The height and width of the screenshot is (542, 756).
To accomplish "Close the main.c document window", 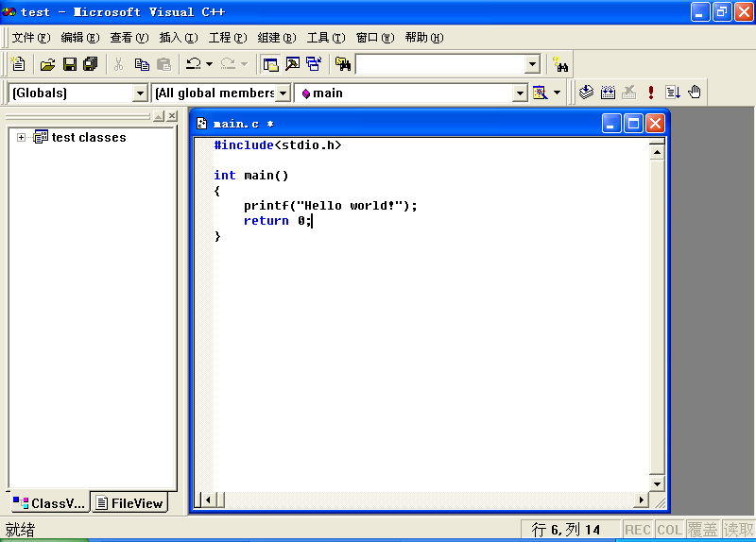I will [x=655, y=124].
